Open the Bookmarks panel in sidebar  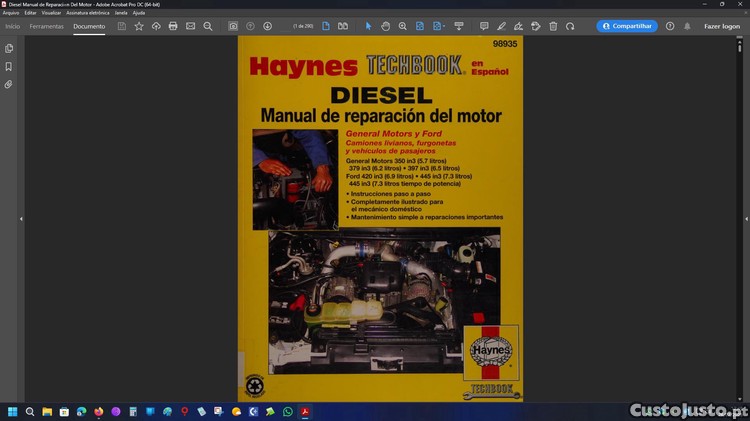pos(9,67)
